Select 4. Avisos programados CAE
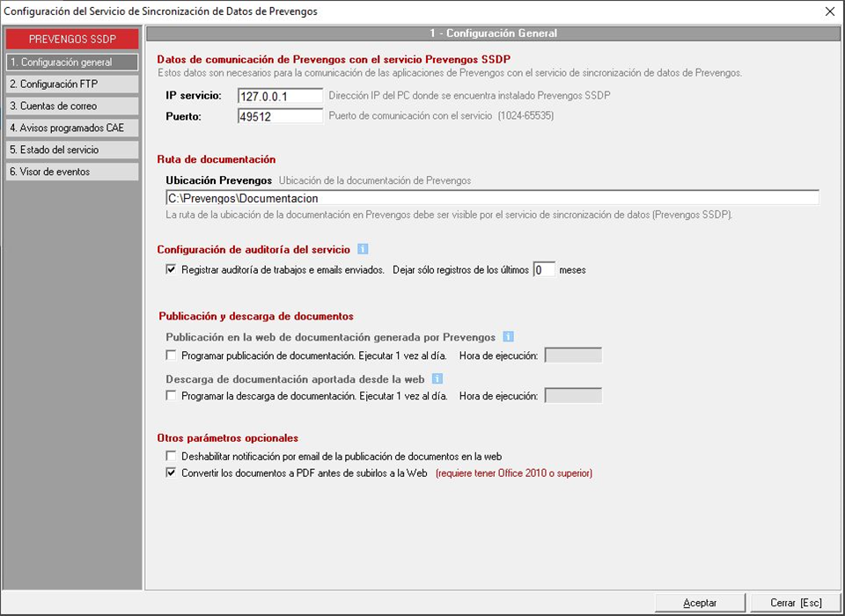Image resolution: width=845 pixels, height=616 pixels. (x=71, y=128)
